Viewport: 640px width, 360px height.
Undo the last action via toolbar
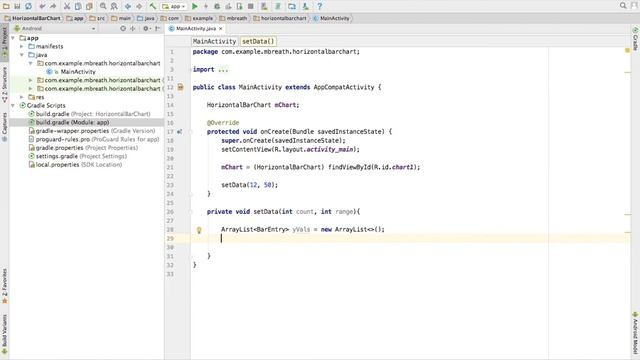pyautogui.click(x=42, y=6)
